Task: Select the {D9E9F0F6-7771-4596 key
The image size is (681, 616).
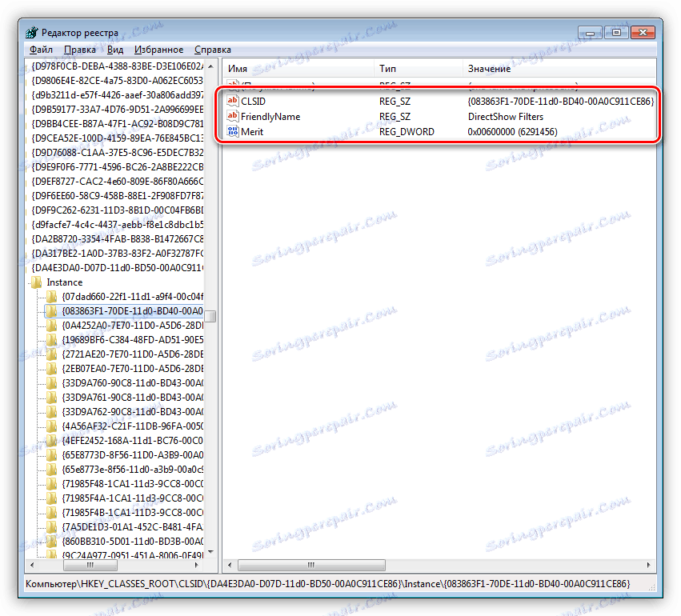Action: pos(117,166)
